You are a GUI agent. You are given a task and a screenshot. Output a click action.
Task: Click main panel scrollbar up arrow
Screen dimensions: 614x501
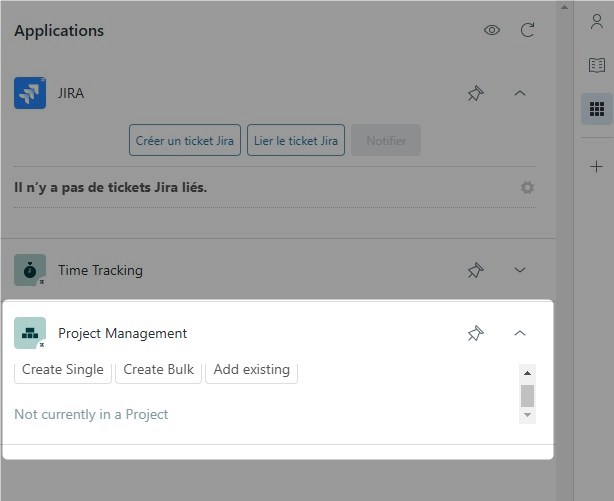click(564, 7)
